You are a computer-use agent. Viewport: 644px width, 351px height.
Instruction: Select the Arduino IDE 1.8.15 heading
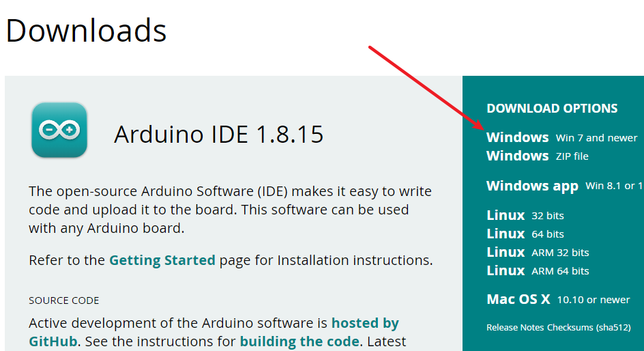click(219, 135)
